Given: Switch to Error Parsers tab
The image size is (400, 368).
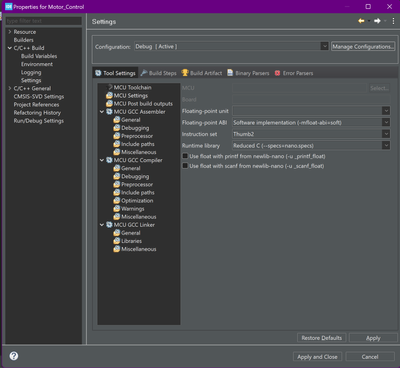Looking at the screenshot, I should point(294,73).
